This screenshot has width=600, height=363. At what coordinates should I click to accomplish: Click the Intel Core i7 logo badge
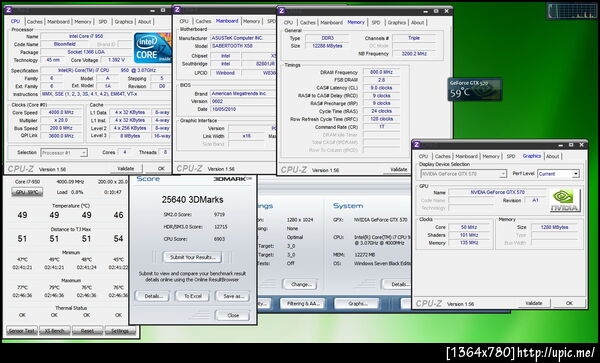[x=152, y=48]
